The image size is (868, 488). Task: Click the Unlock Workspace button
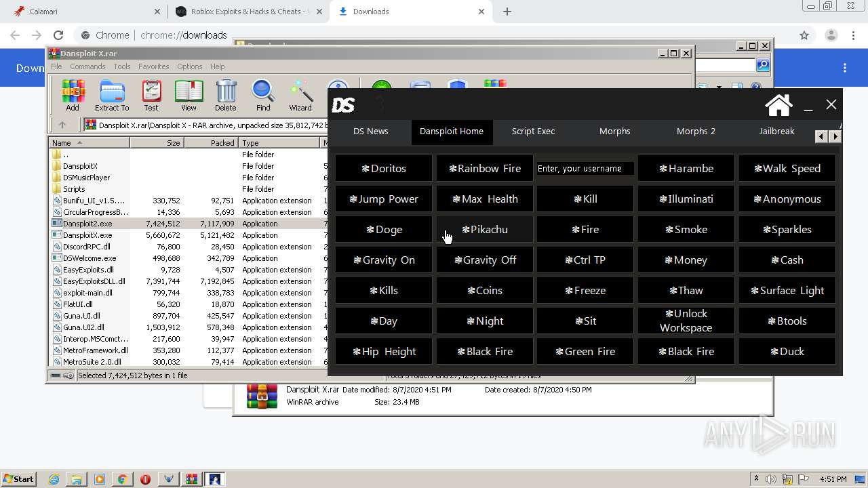(x=686, y=321)
